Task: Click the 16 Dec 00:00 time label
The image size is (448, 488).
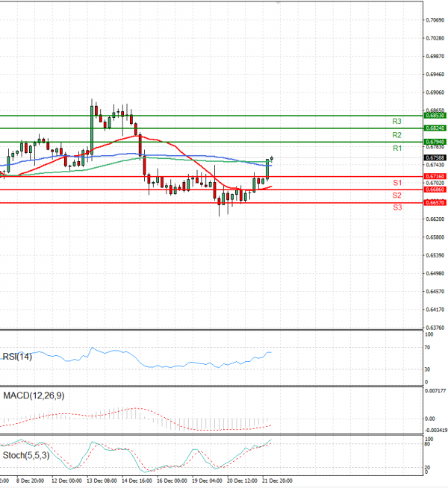Action: tap(172, 481)
